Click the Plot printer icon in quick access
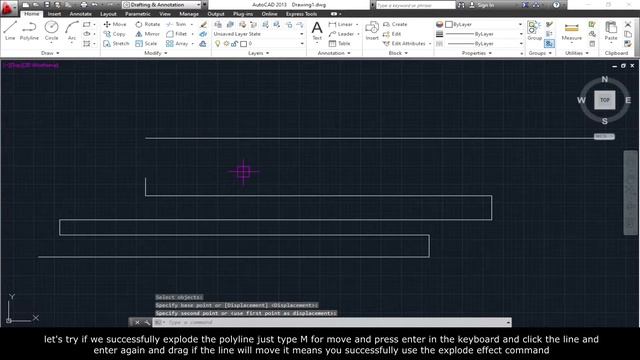The image size is (640, 360). point(84,5)
